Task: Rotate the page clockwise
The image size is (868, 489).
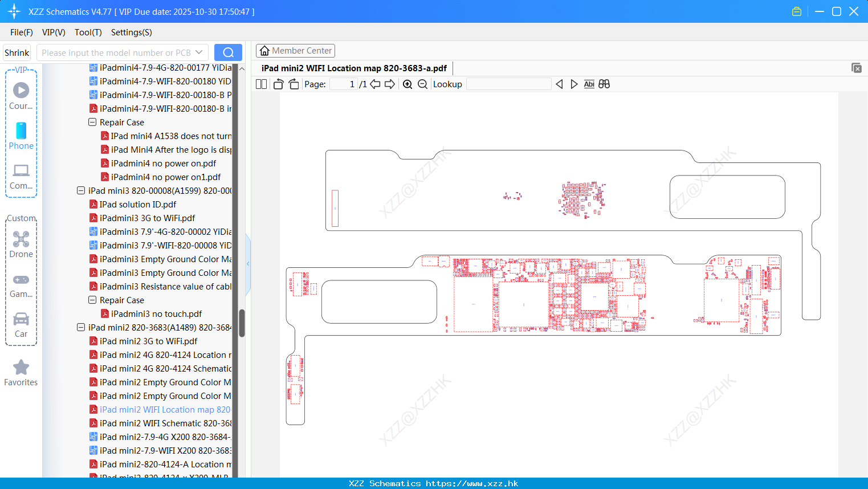Action: [x=294, y=84]
